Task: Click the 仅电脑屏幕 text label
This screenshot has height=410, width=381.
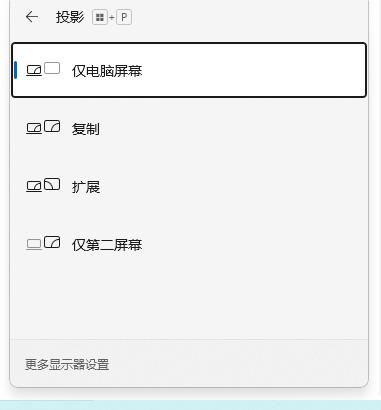Action: (x=107, y=71)
